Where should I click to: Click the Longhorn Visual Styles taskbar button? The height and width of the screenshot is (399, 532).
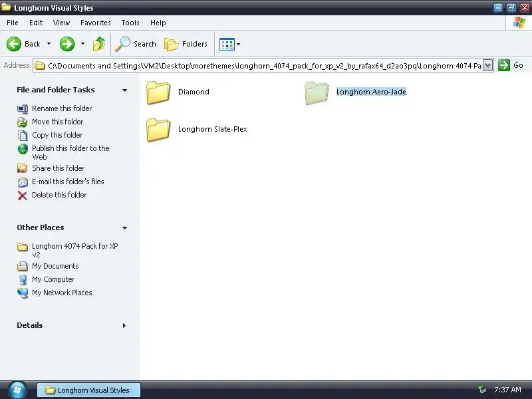coord(88,390)
